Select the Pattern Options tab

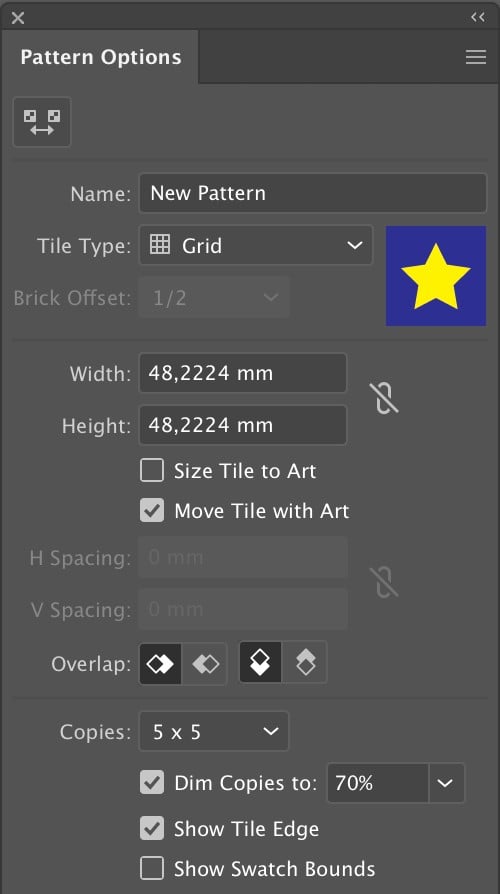101,57
